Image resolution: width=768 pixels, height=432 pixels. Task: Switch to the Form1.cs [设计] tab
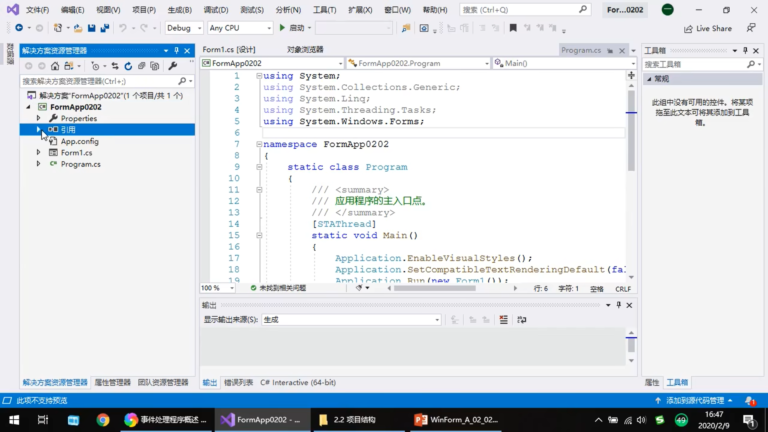click(x=229, y=49)
